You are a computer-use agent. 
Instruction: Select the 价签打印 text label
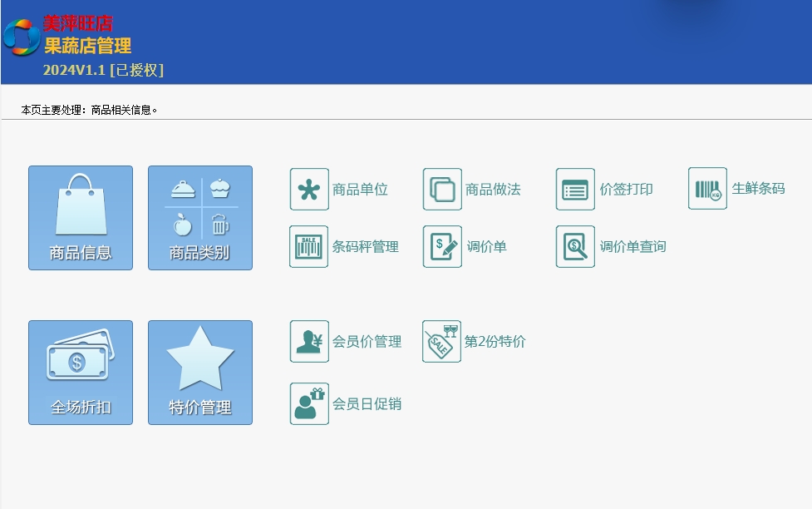(626, 190)
